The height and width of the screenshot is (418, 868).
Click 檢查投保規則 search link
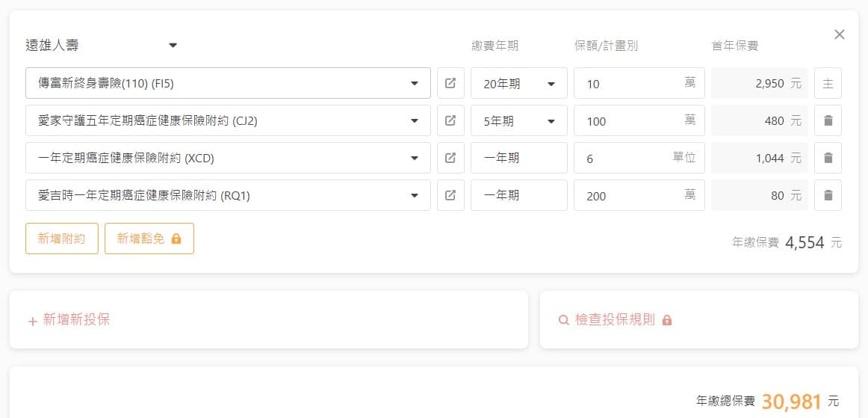coord(616,320)
